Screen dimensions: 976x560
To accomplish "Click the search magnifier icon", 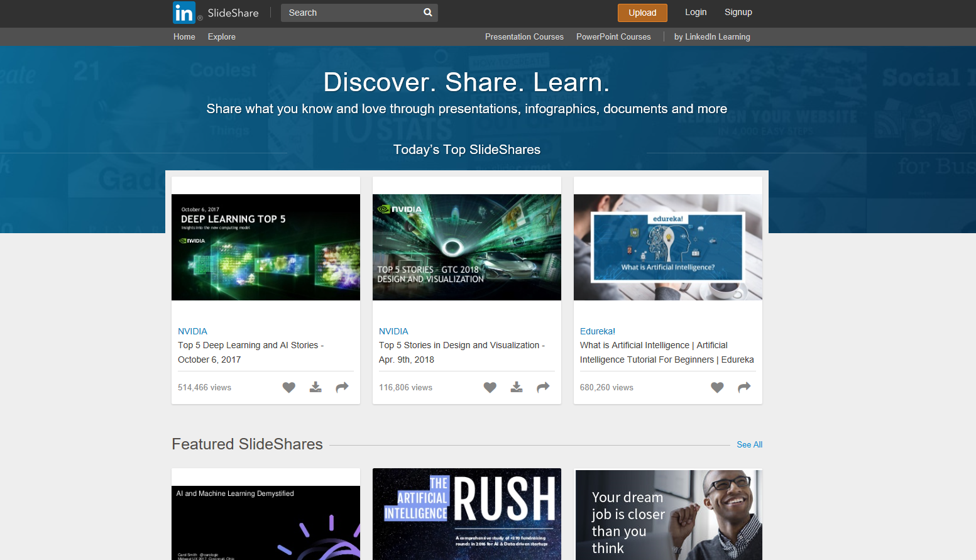I will coord(428,13).
